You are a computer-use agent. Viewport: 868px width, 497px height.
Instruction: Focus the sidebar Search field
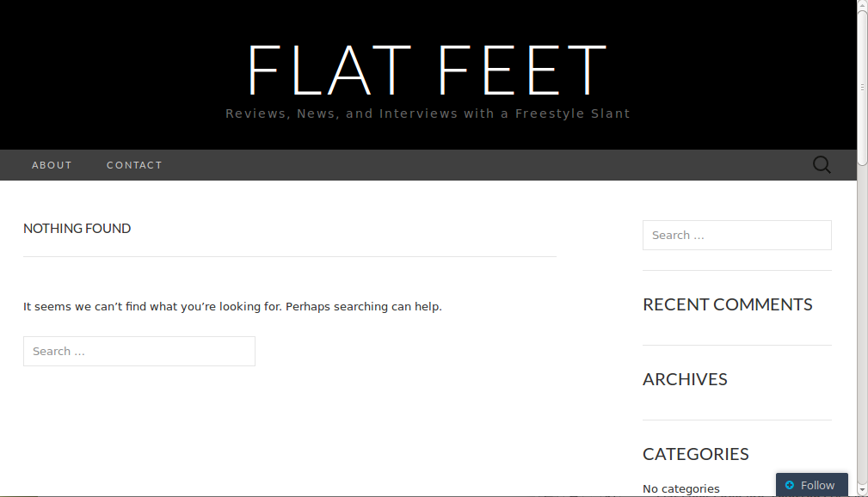click(736, 235)
